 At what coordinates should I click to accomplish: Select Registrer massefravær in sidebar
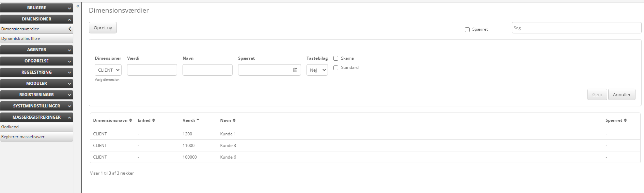[x=23, y=137]
